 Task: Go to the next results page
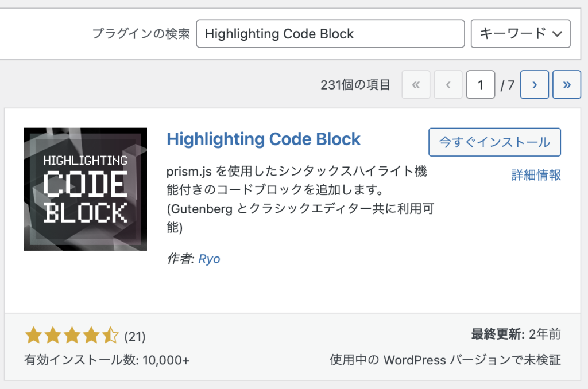click(535, 85)
